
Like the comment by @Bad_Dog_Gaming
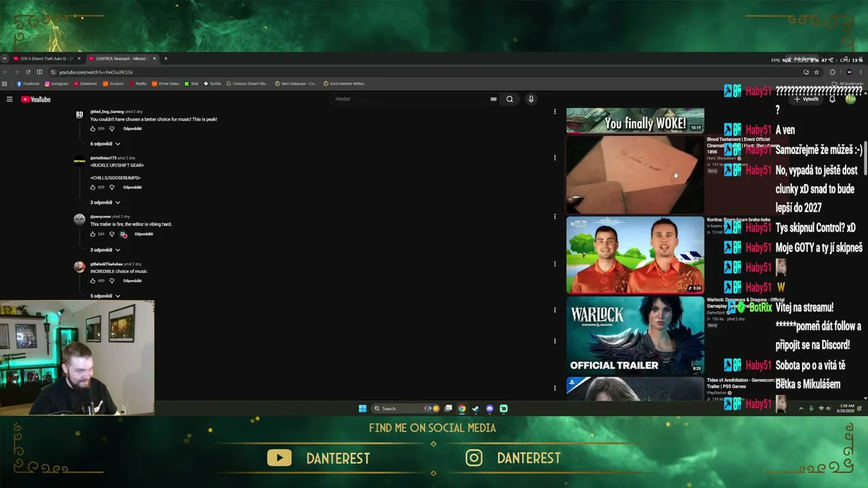click(93, 129)
